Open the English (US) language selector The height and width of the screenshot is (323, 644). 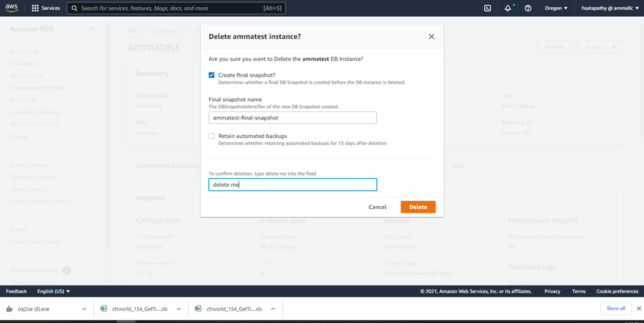click(53, 292)
